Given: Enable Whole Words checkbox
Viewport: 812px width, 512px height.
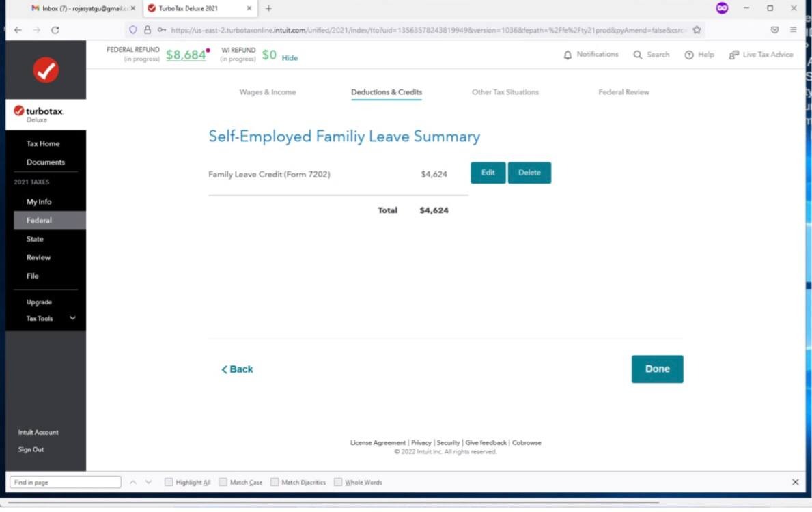Looking at the screenshot, I should [x=337, y=482].
